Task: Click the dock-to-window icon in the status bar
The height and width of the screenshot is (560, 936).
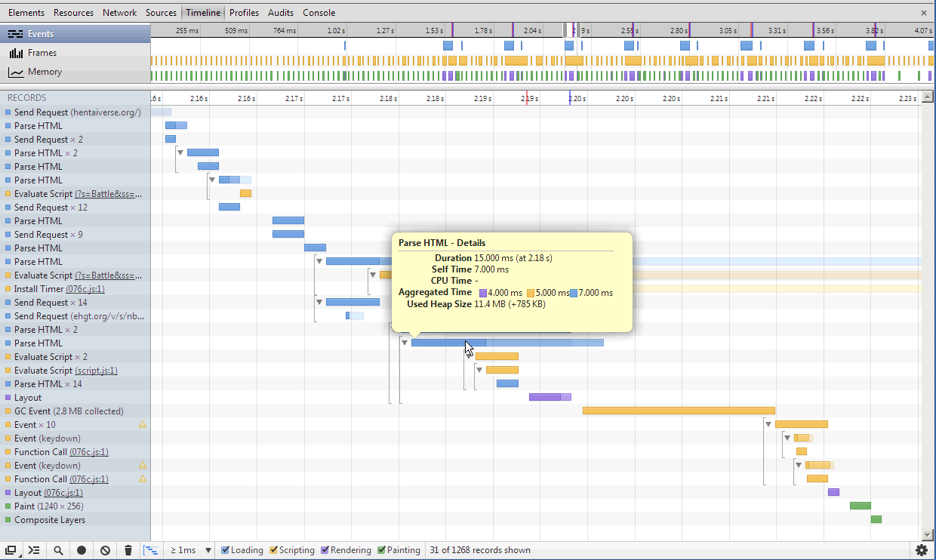Action: pos(11,550)
